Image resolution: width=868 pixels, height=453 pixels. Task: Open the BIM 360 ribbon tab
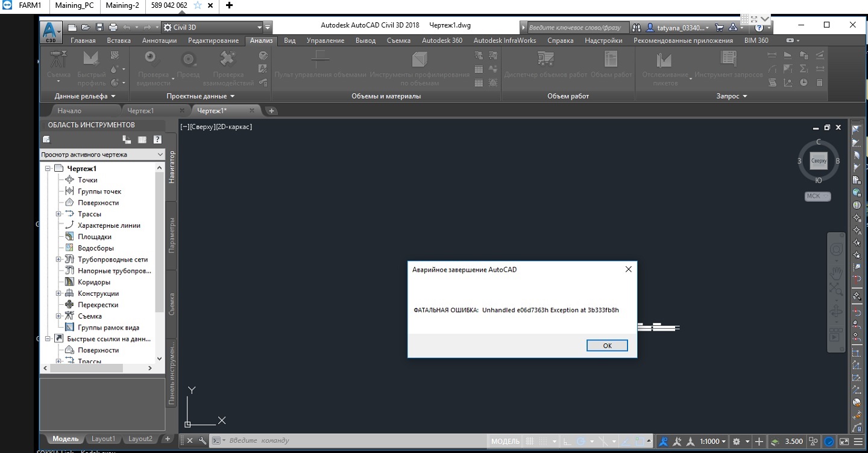[x=756, y=40]
